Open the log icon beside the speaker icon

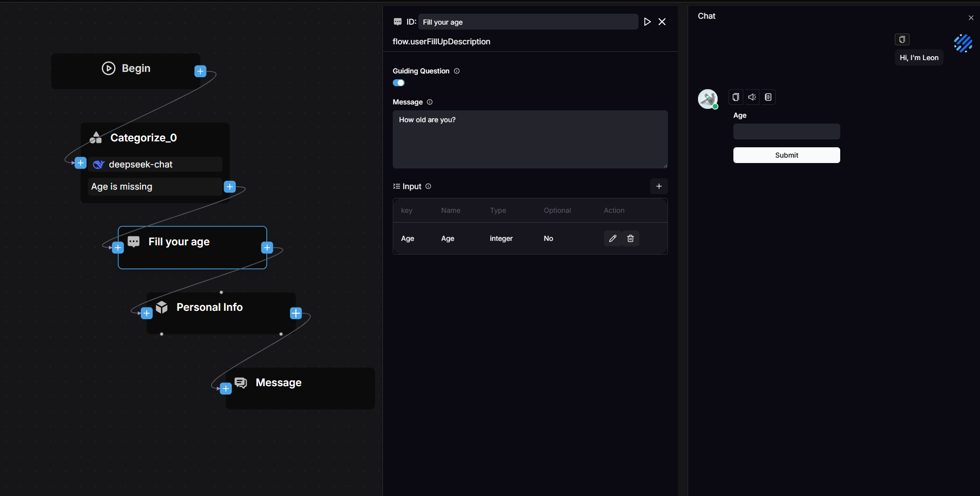coord(768,97)
